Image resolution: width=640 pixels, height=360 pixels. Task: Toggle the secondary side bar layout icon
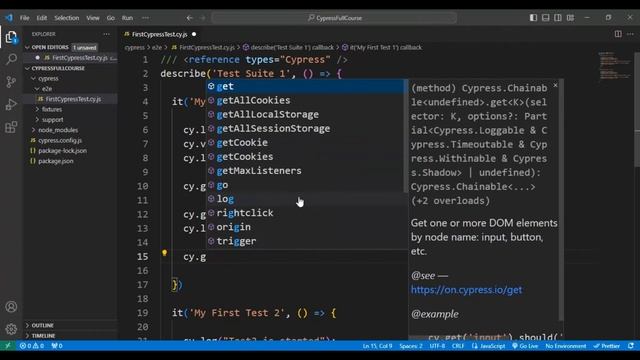tap(558, 18)
